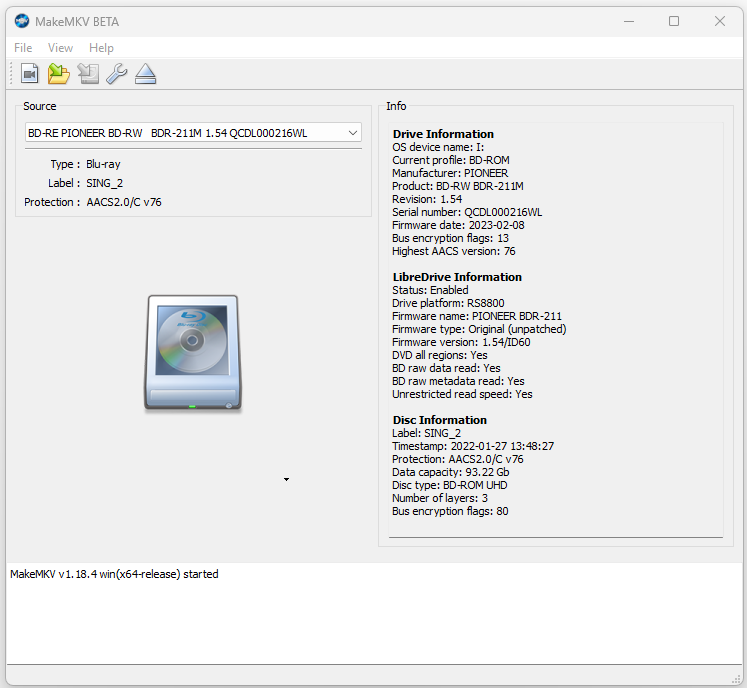Click 'Unrestricted read speed: Yes' line

[462, 394]
